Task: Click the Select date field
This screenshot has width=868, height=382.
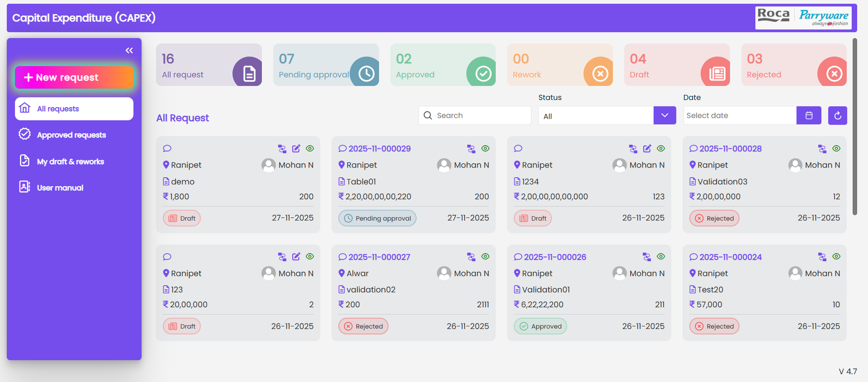Action: click(x=739, y=115)
